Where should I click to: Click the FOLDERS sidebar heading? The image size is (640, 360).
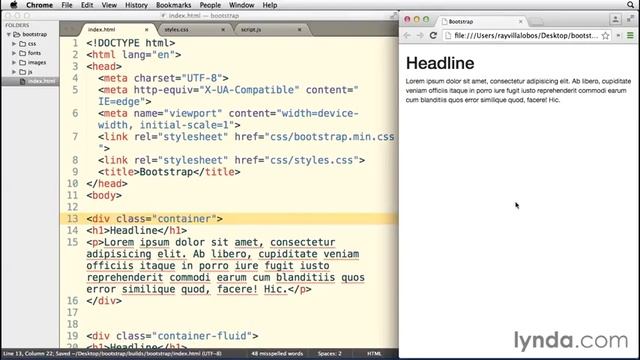pyautogui.click(x=17, y=25)
